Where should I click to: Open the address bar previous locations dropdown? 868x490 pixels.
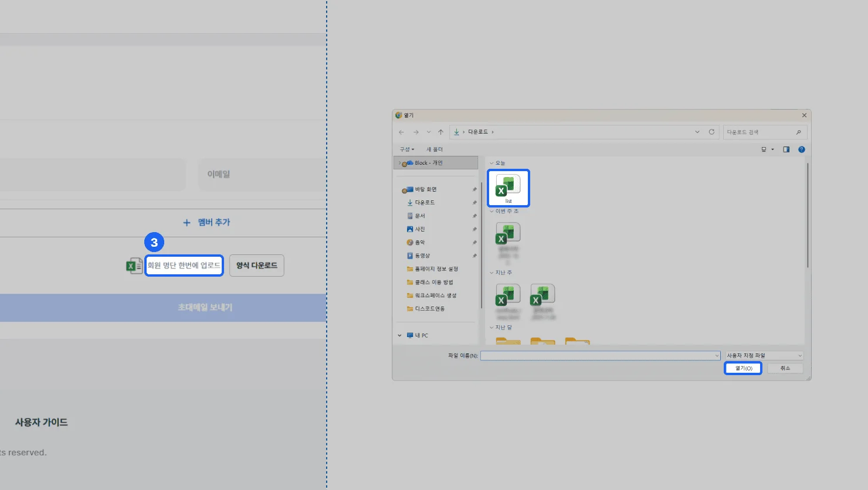point(697,132)
